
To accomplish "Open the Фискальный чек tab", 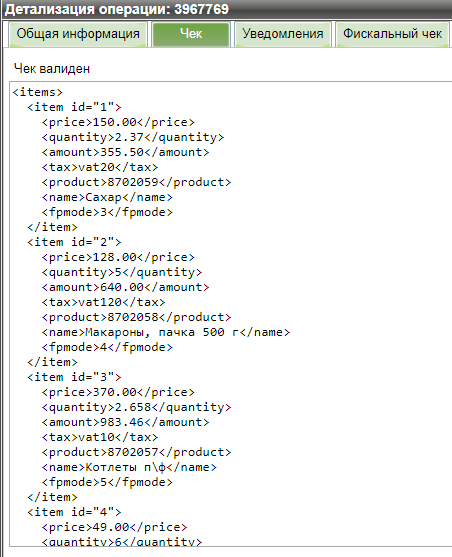I will [392, 34].
